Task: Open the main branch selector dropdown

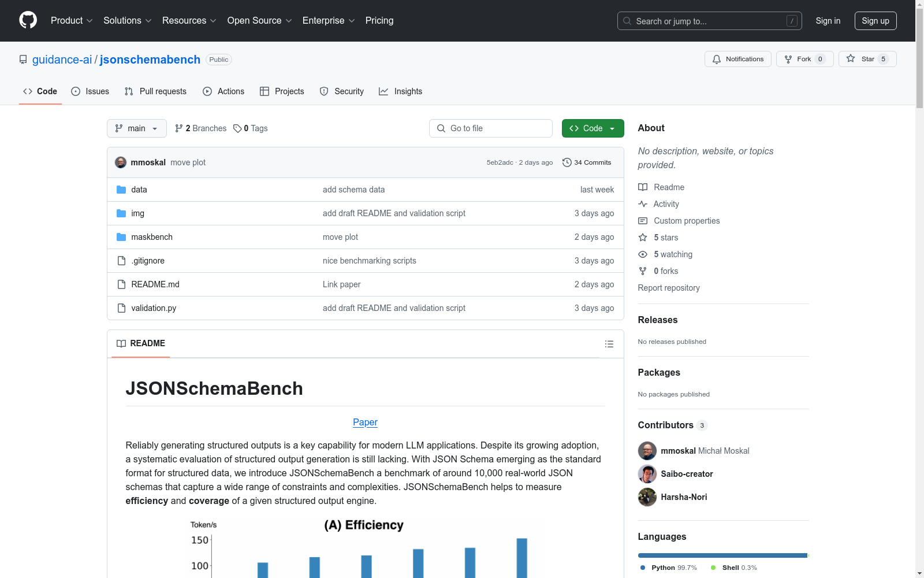Action: (137, 128)
